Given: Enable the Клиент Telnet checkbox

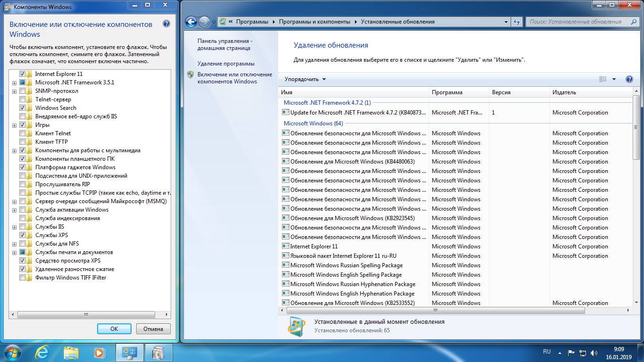Looking at the screenshot, I should 23,133.
